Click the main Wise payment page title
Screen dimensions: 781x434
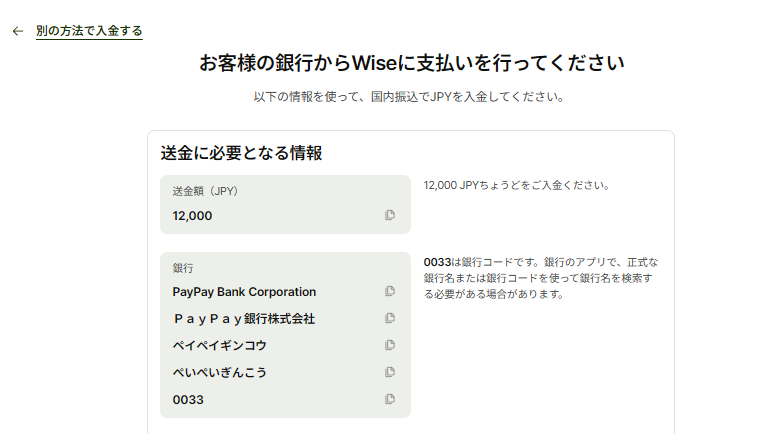pyautogui.click(x=411, y=64)
